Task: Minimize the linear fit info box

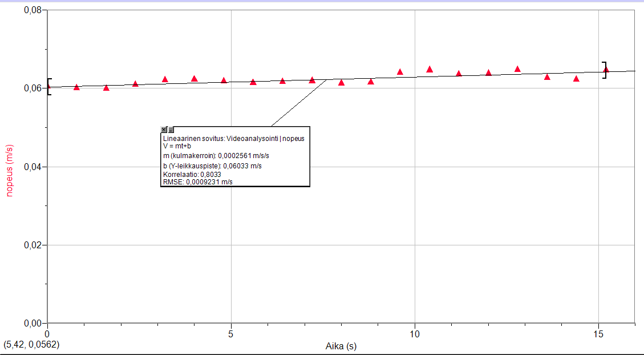Action: tap(171, 130)
